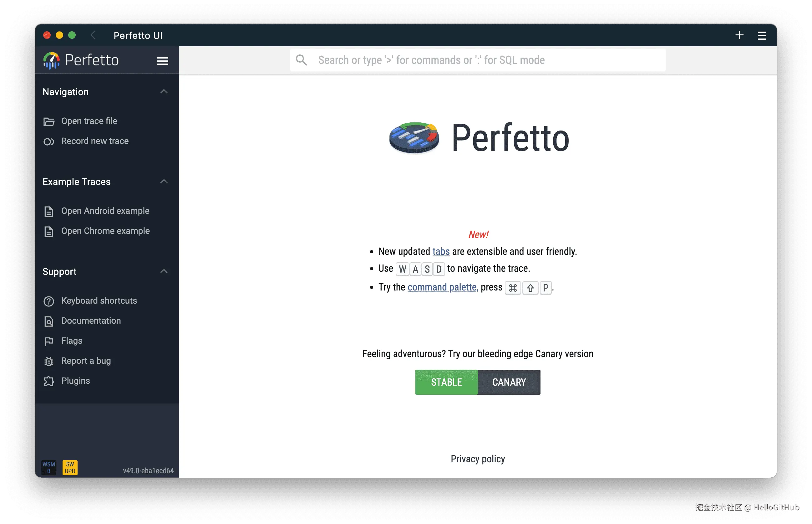The width and height of the screenshot is (812, 524).
Task: Collapse the Example Traces section
Action: tap(164, 181)
